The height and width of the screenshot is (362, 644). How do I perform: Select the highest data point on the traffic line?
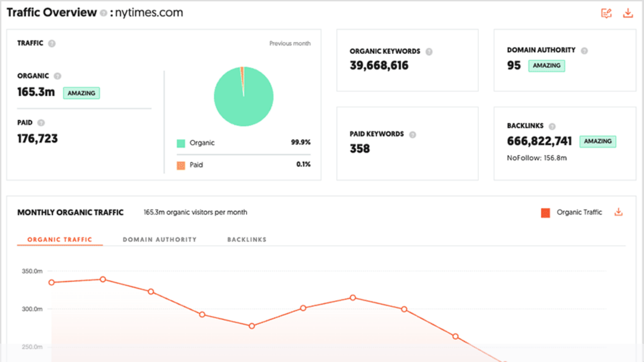(103, 279)
